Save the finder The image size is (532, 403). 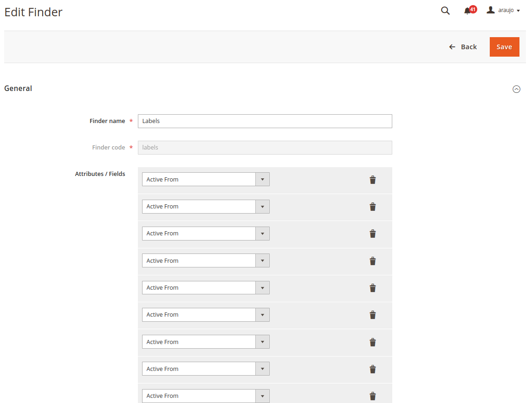coord(504,47)
